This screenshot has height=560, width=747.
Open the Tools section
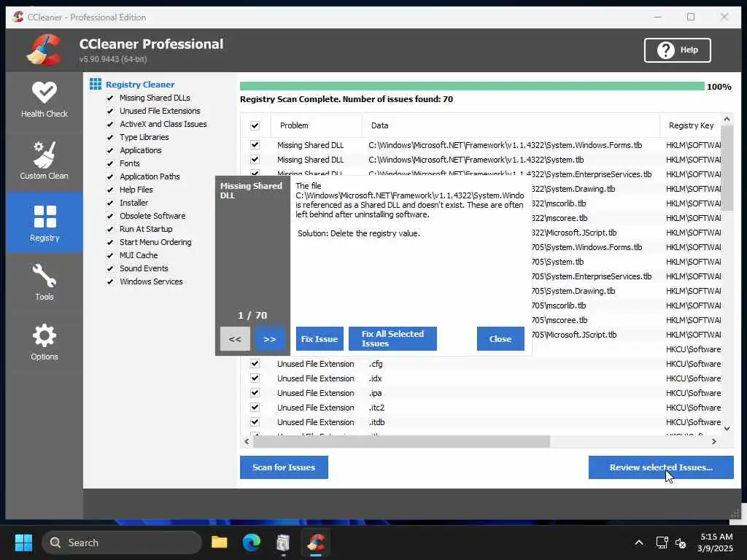(44, 282)
